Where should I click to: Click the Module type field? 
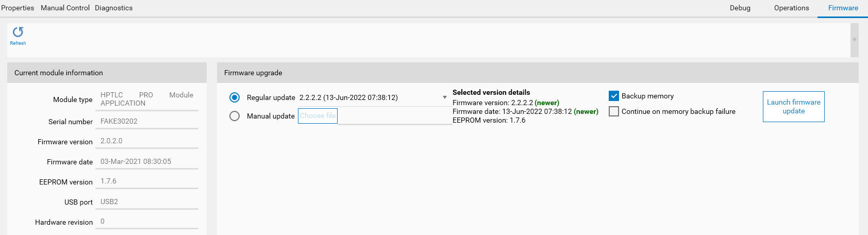point(147,99)
